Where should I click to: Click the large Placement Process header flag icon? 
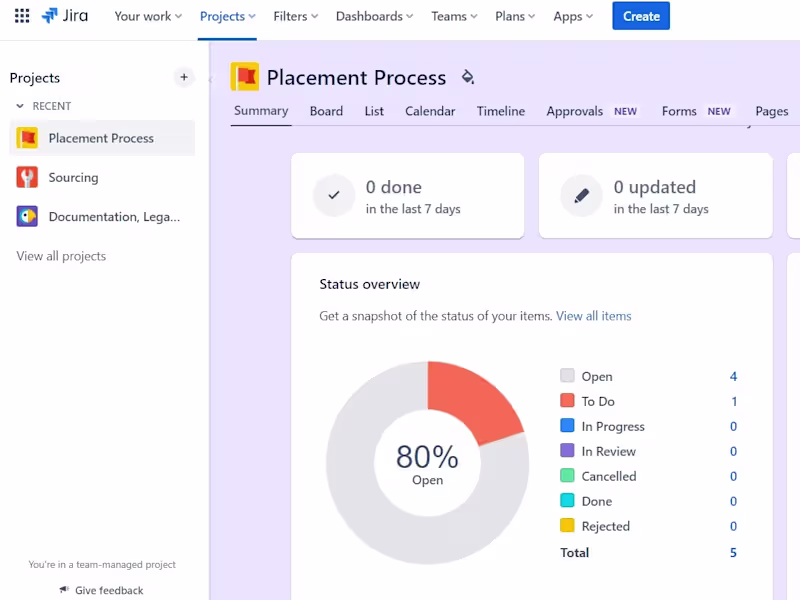click(245, 77)
